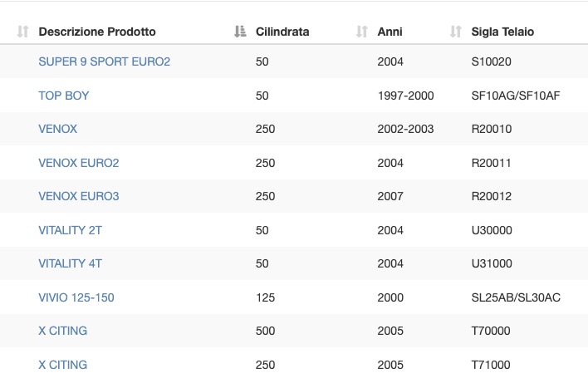Click the Sigla Telaio column header text
The image size is (588, 388).
[x=502, y=32]
